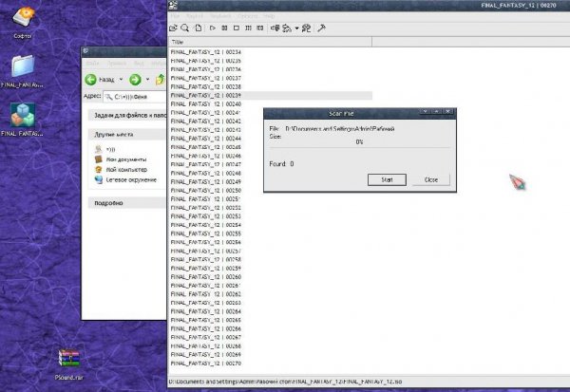570x392 pixels.
Task: Select track FINAL_FANTASY_12 | 00263
Action: point(206,303)
